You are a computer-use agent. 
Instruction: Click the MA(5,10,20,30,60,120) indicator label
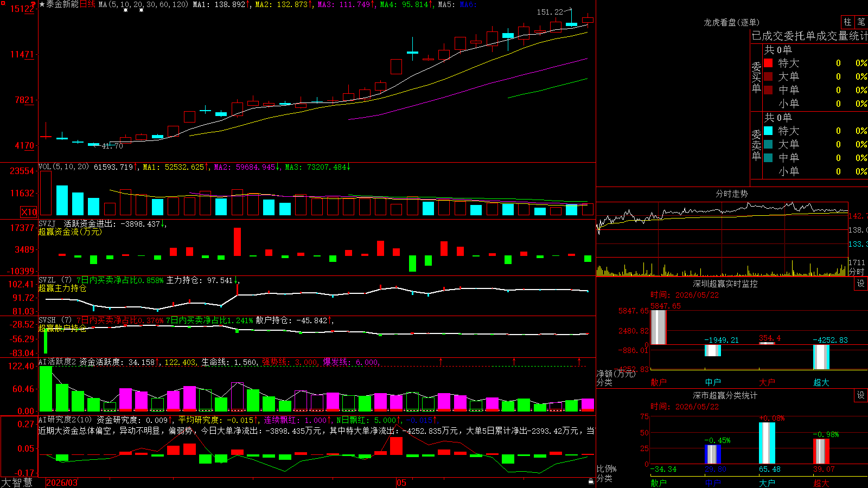coord(143,4)
